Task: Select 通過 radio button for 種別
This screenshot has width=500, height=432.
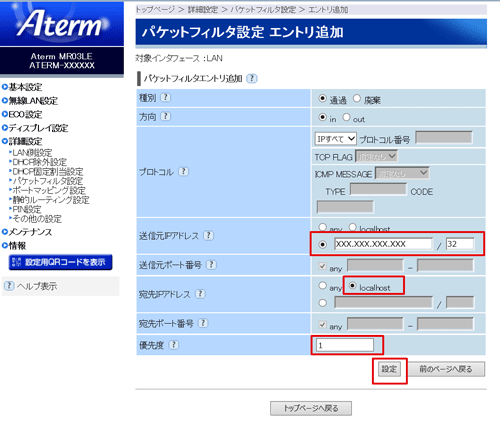Action: (322, 98)
